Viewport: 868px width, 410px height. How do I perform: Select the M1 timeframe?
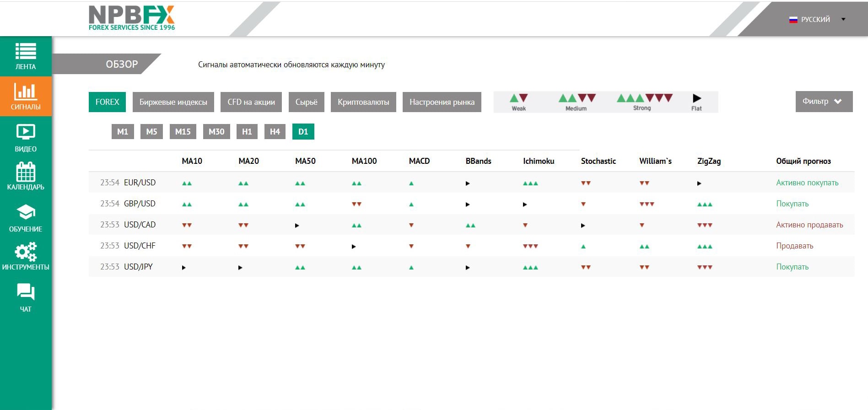(x=123, y=131)
